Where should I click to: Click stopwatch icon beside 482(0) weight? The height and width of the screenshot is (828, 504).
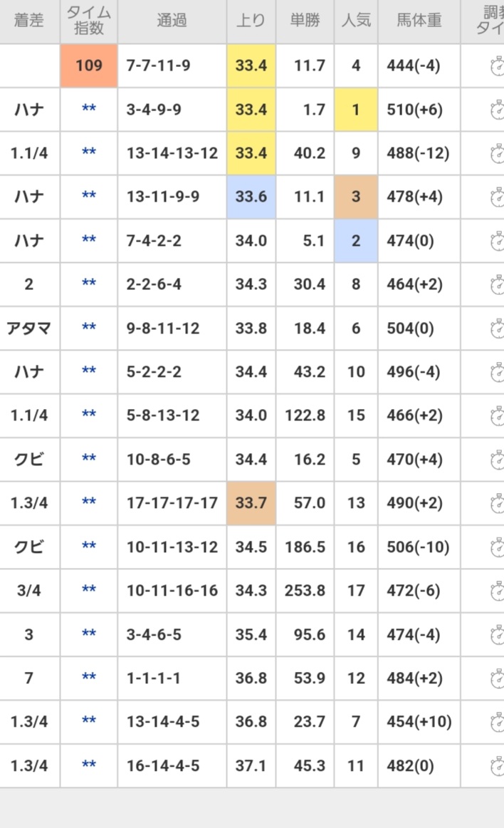coord(497,766)
